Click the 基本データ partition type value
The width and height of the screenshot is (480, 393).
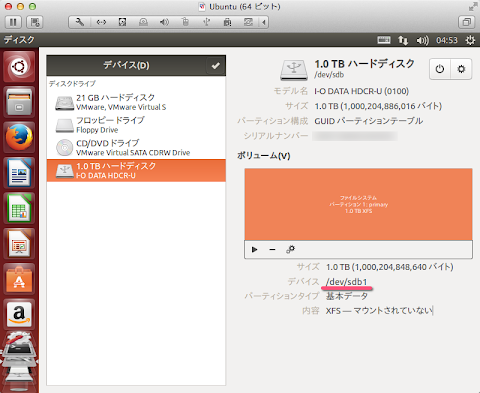click(347, 296)
